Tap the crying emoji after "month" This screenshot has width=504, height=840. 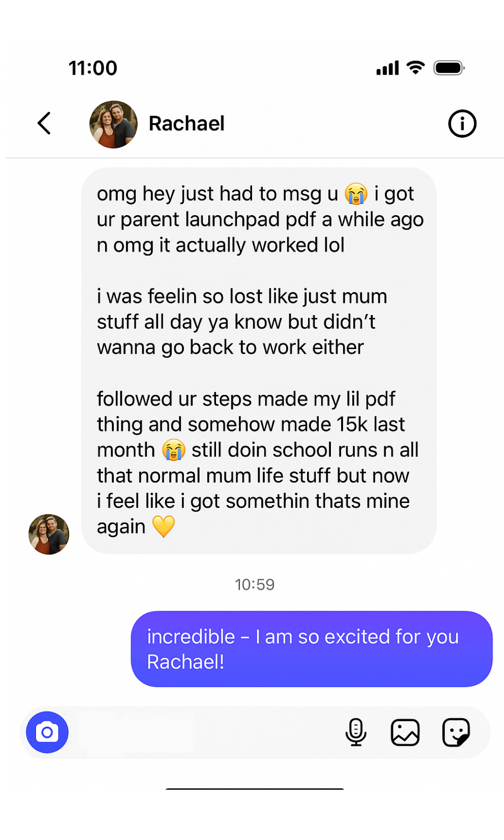pos(174,450)
